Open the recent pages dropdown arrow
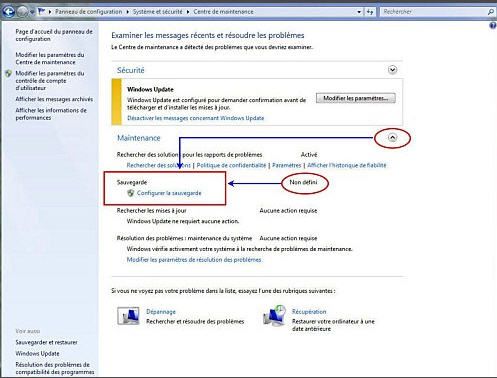 click(32, 12)
